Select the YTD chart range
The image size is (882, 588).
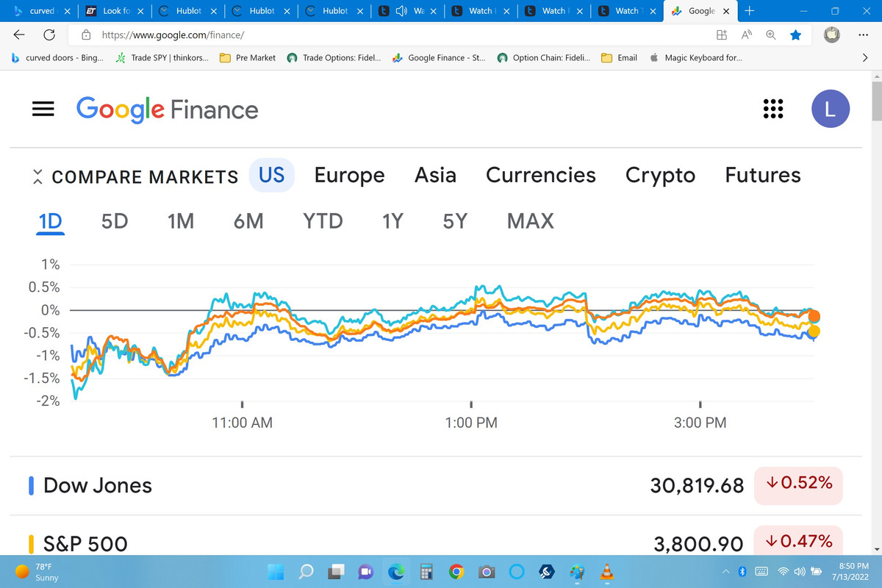pyautogui.click(x=323, y=221)
